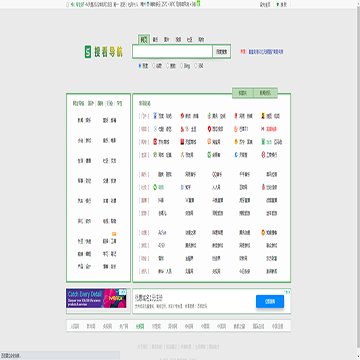Open the red-black Tmall icon in shopping row

coord(182,142)
